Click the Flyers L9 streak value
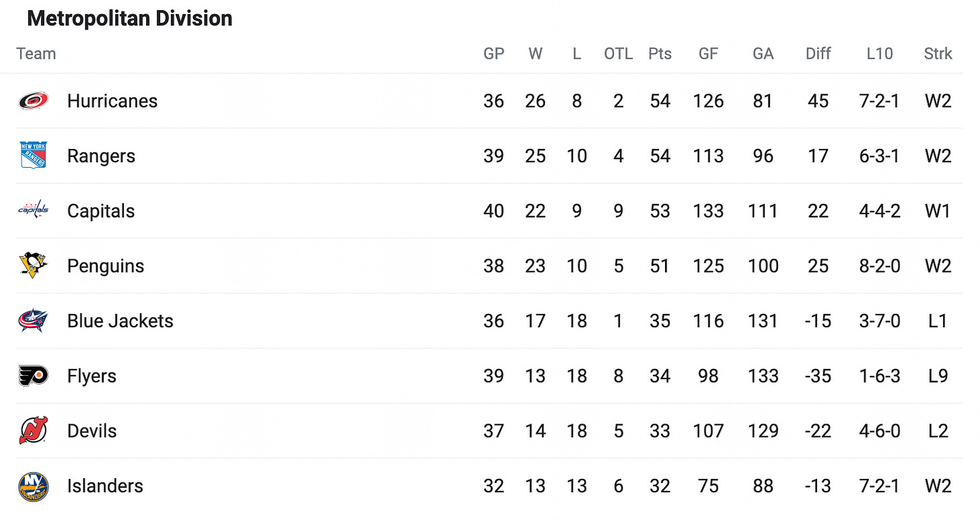Image resolution: width=980 pixels, height=526 pixels. 938,376
